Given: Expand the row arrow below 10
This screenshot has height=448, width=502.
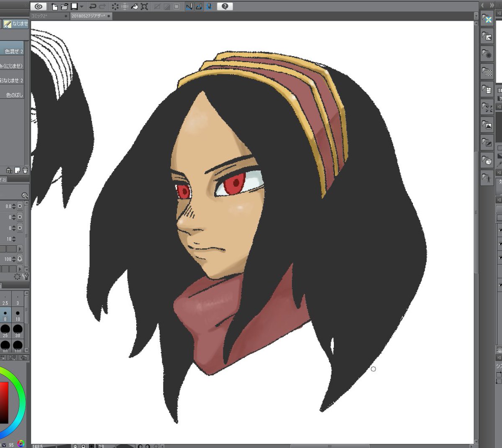Looking at the screenshot, I should pos(20,249).
